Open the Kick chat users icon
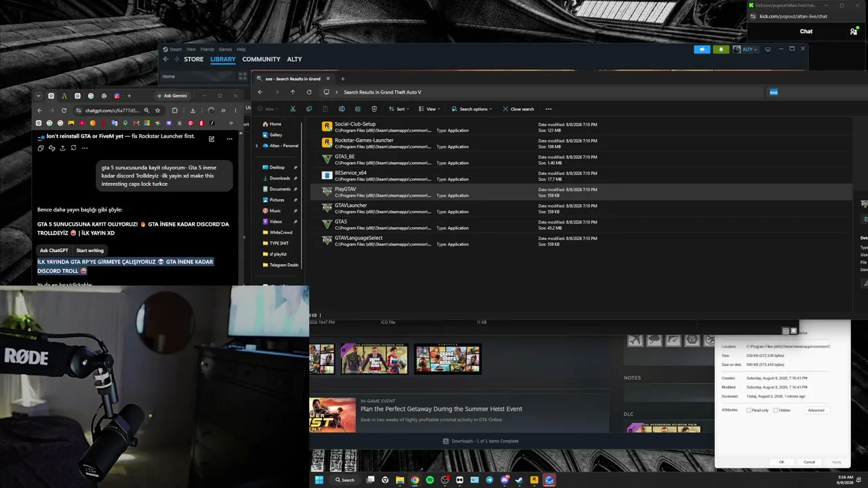The width and height of the screenshot is (868, 488). coord(853,31)
